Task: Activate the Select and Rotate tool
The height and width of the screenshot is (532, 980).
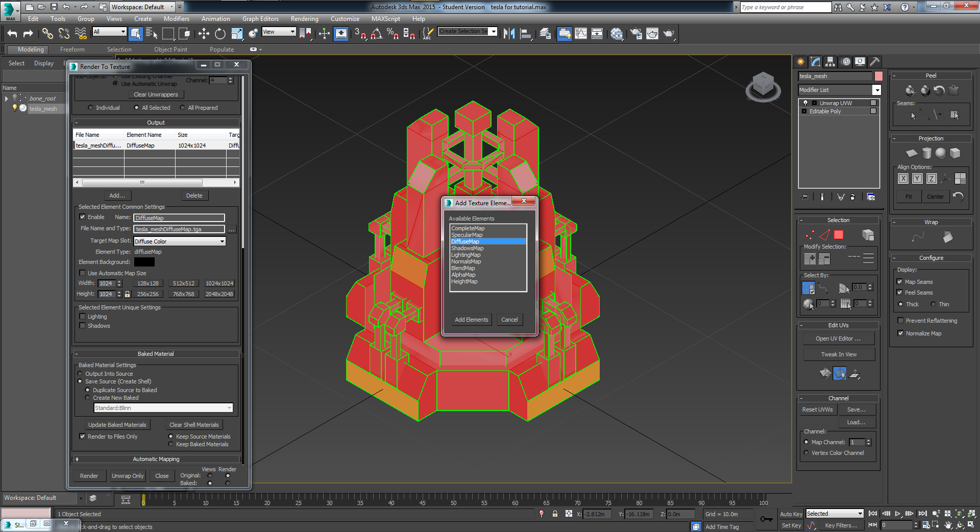Action: (220, 34)
